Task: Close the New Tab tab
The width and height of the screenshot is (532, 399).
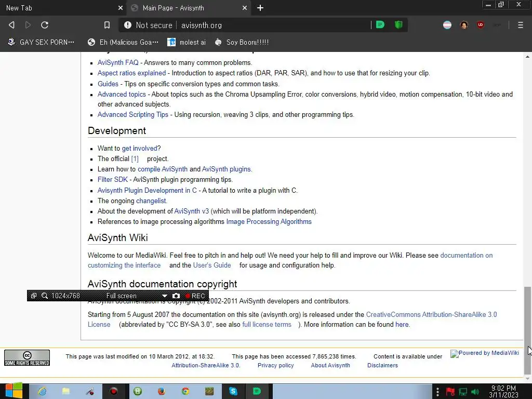Action: 121,8
